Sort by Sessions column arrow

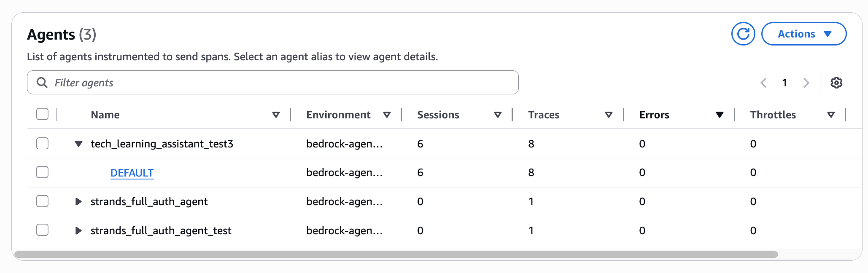[x=498, y=115]
